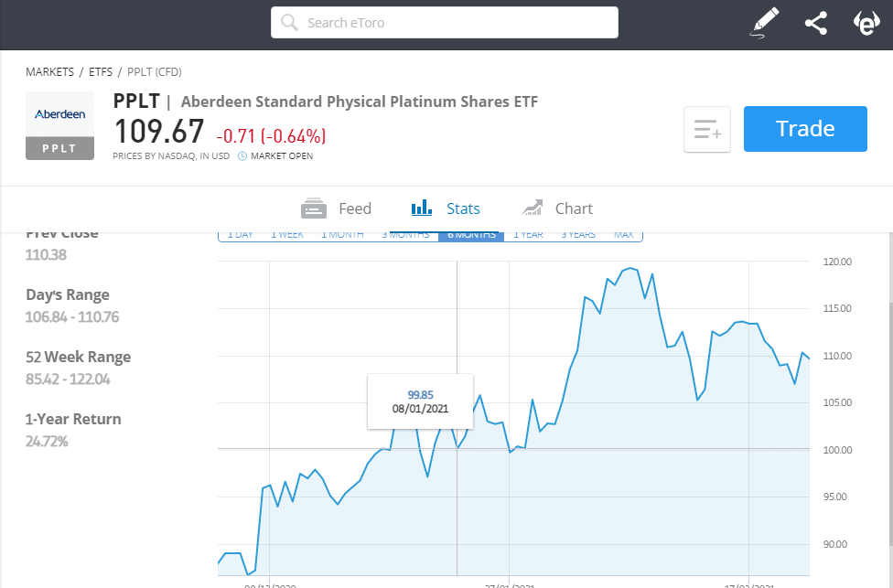Select the 1 WEEK range option

(287, 235)
